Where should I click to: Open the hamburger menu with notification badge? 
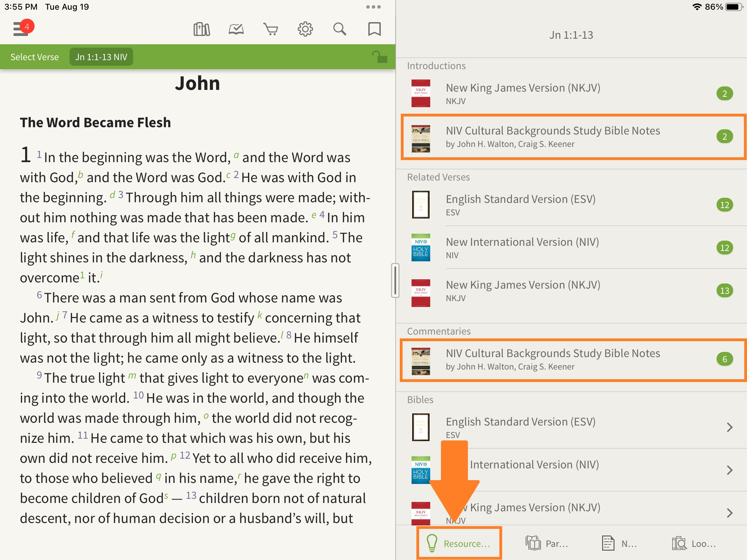[x=21, y=28]
